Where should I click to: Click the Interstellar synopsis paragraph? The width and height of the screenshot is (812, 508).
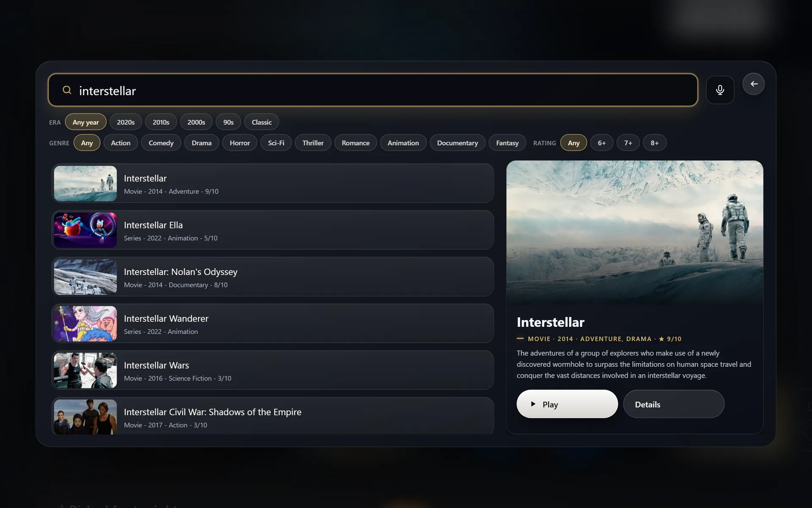(x=634, y=364)
